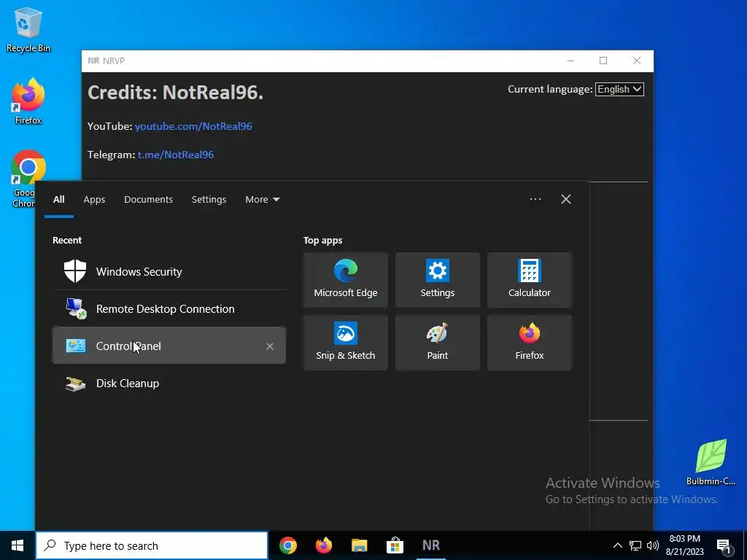
Task: Open the Current language dropdown in NRVP
Action: pyautogui.click(x=619, y=89)
